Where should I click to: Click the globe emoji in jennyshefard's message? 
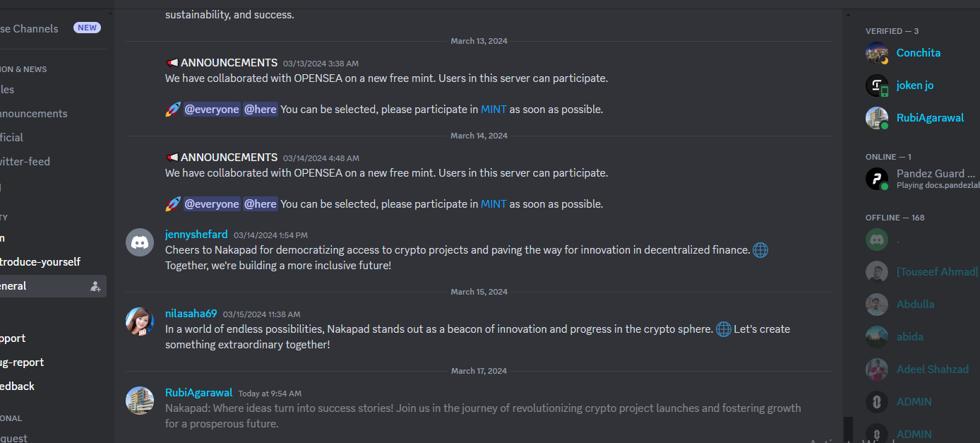(x=760, y=250)
